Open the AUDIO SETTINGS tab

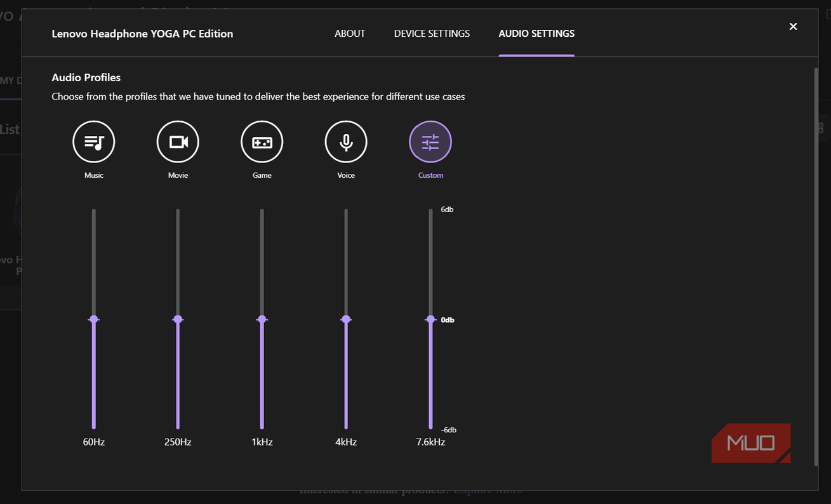pos(536,34)
